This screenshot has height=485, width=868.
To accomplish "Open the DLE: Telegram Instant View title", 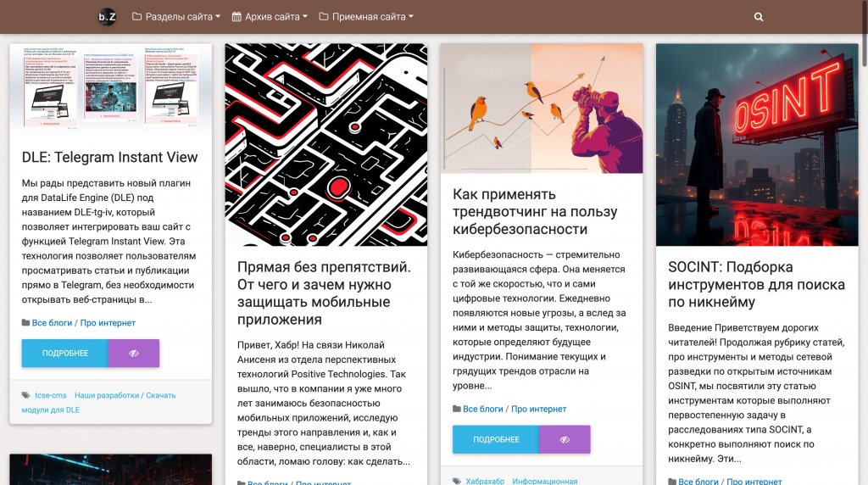I will click(x=109, y=157).
